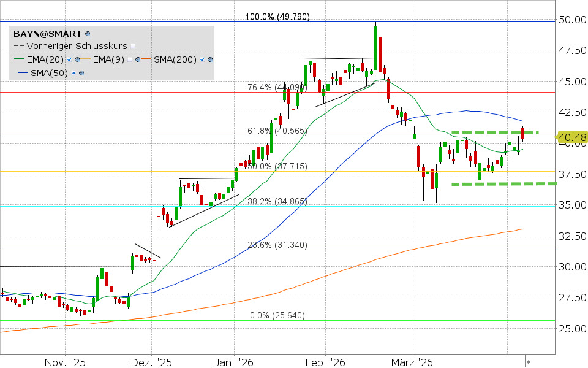
Task: Disable the SMA(50) checkbox
Action: 73,73
